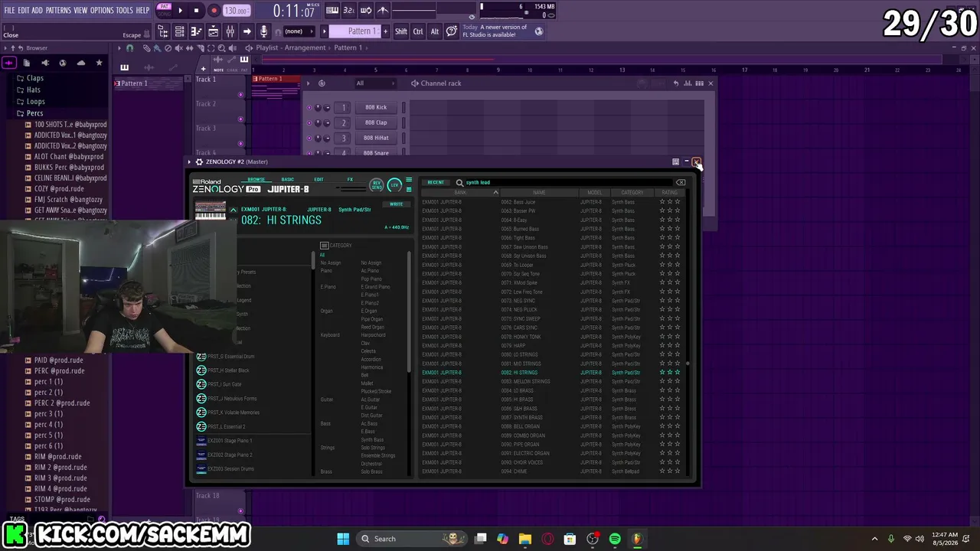Select the 0088: BELL ORGAN tone

tap(551, 426)
